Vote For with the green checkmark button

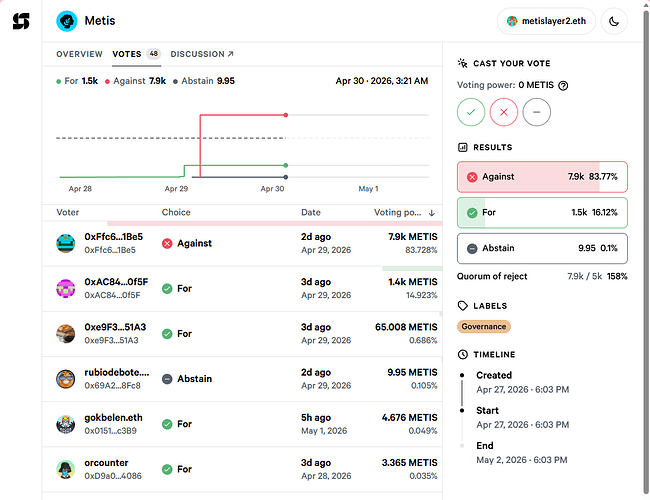tap(471, 112)
